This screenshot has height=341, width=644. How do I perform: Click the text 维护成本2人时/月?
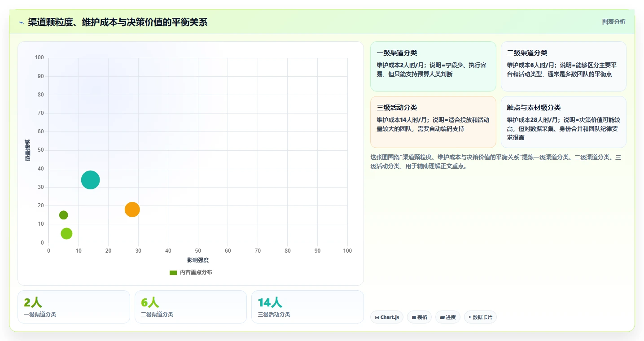tap(401, 65)
